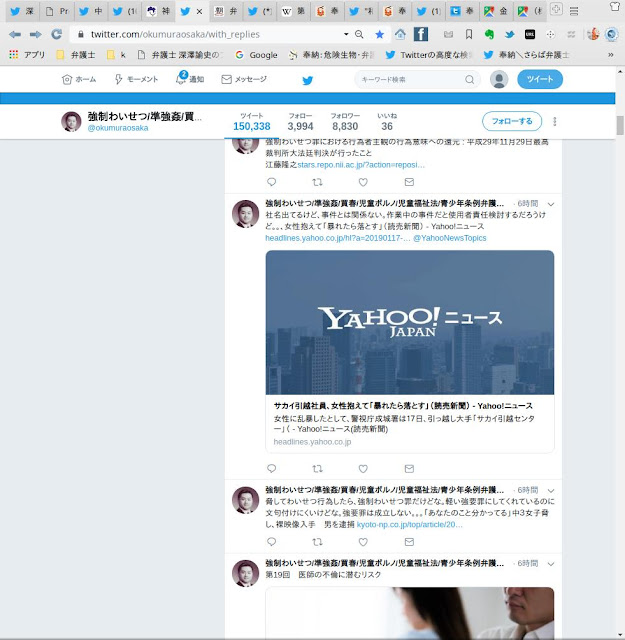This screenshot has height=640, width=625.
Task: Like the kyoto-np.co.jp tweet
Action: [x=363, y=542]
